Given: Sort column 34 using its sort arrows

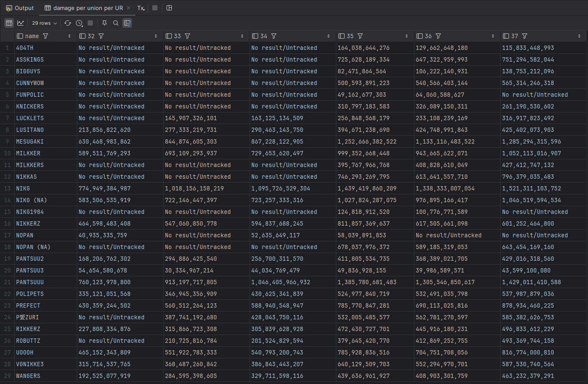Looking at the screenshot, I should point(328,36).
